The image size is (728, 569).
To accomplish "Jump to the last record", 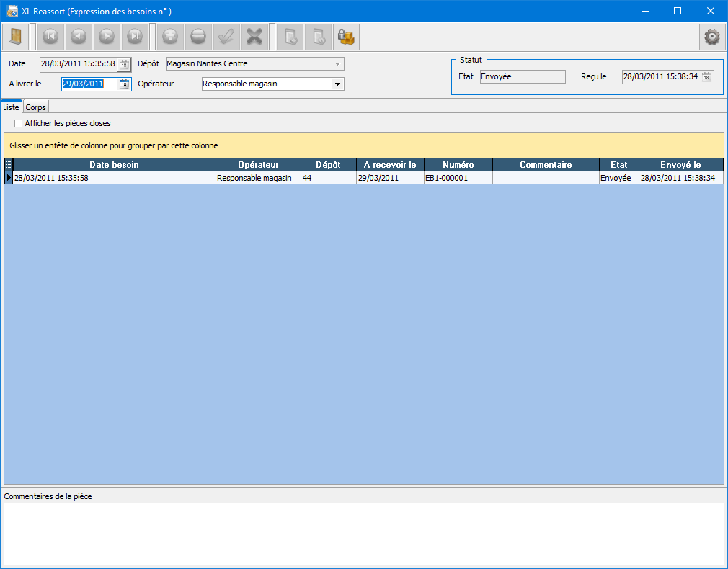I will (x=135, y=36).
